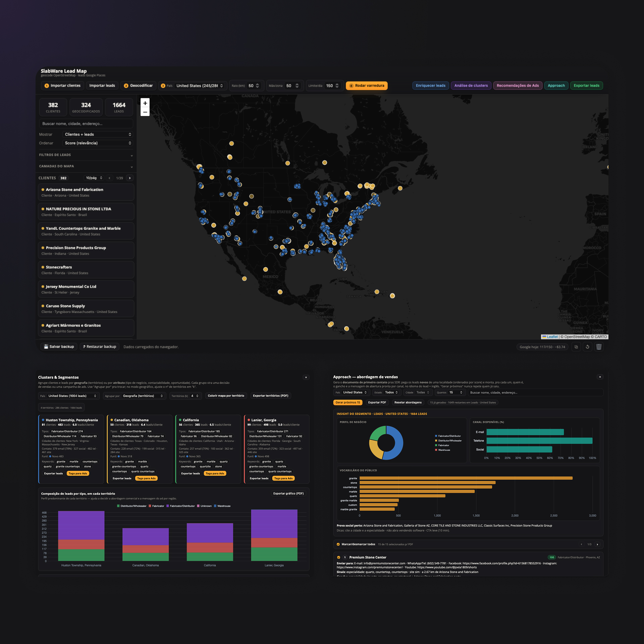Toggle Marcar/desmarcar todos checkbox
The height and width of the screenshot is (644, 644).
click(x=338, y=544)
